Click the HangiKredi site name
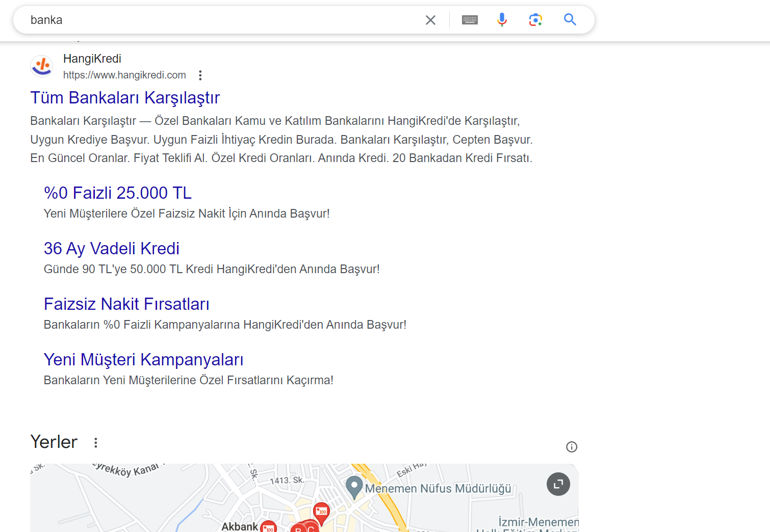Screen dimensions: 770x532 click(92, 59)
